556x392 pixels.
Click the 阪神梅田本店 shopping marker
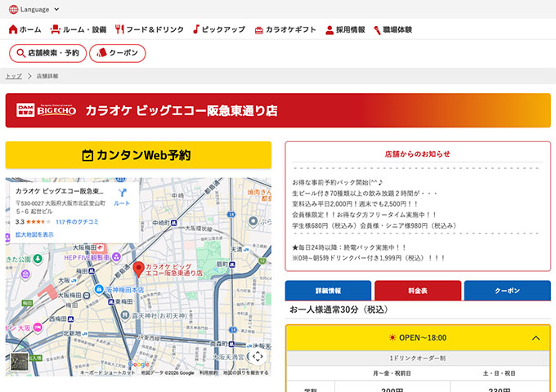[x=99, y=290]
